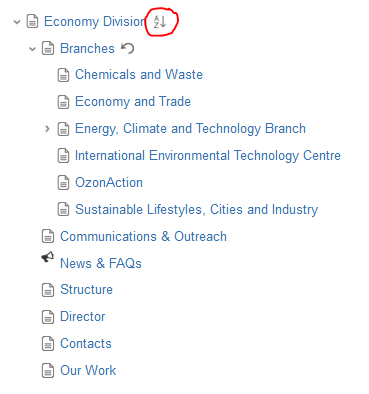The width and height of the screenshot is (369, 394).
Task: Open the Communications & Outreach link
Action: 143,236
